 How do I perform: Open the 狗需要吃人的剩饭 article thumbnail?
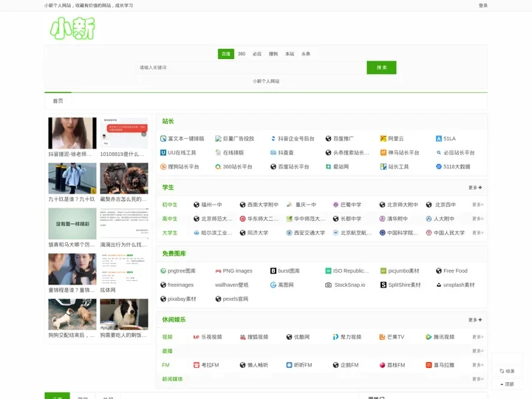tap(124, 314)
